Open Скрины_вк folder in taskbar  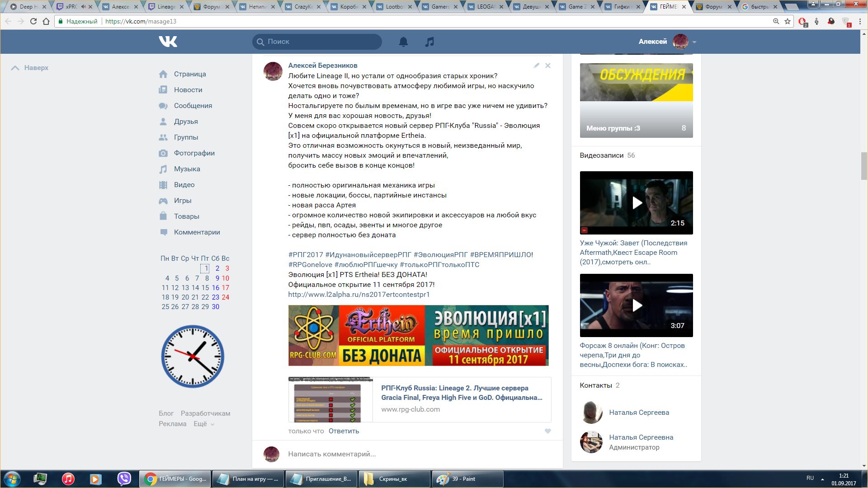pyautogui.click(x=394, y=479)
